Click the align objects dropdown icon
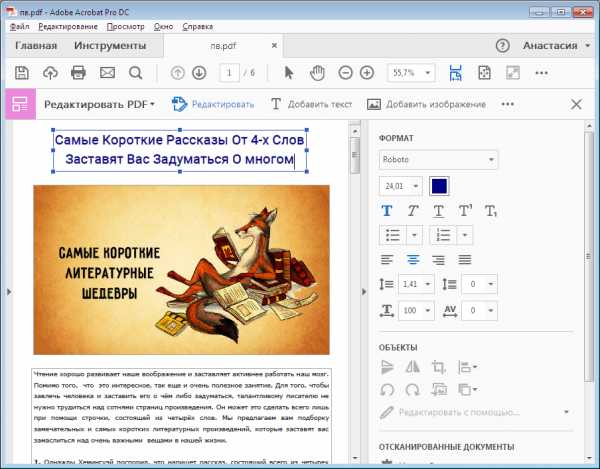600x469 pixels. (x=468, y=367)
